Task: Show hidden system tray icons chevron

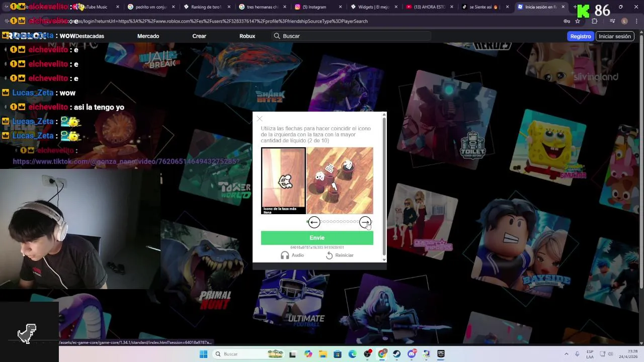Action: click(x=567, y=354)
